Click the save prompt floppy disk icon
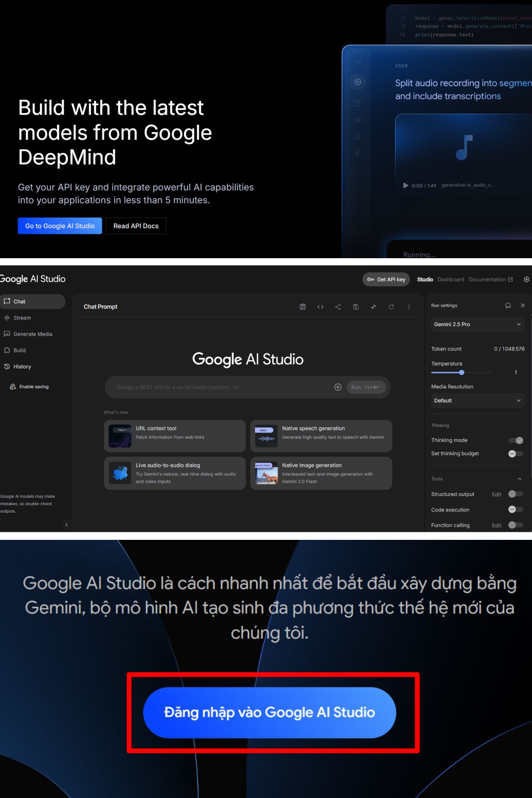This screenshot has height=798, width=532. (x=356, y=307)
